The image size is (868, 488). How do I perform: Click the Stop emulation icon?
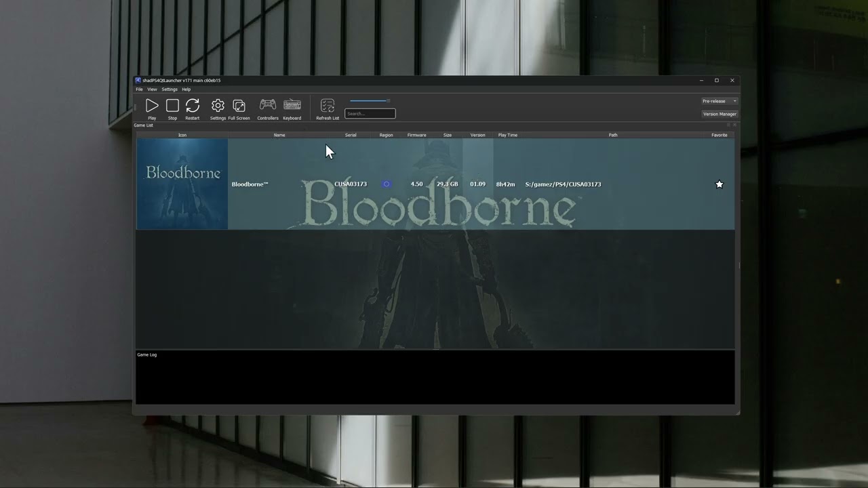(x=172, y=106)
